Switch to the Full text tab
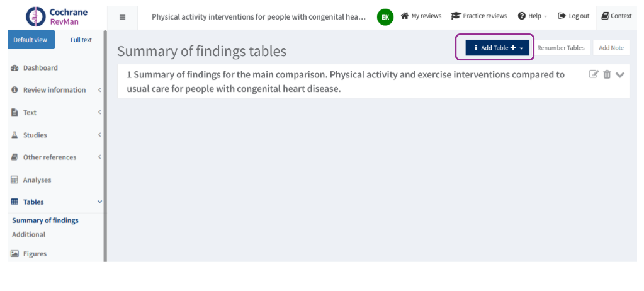 click(81, 40)
